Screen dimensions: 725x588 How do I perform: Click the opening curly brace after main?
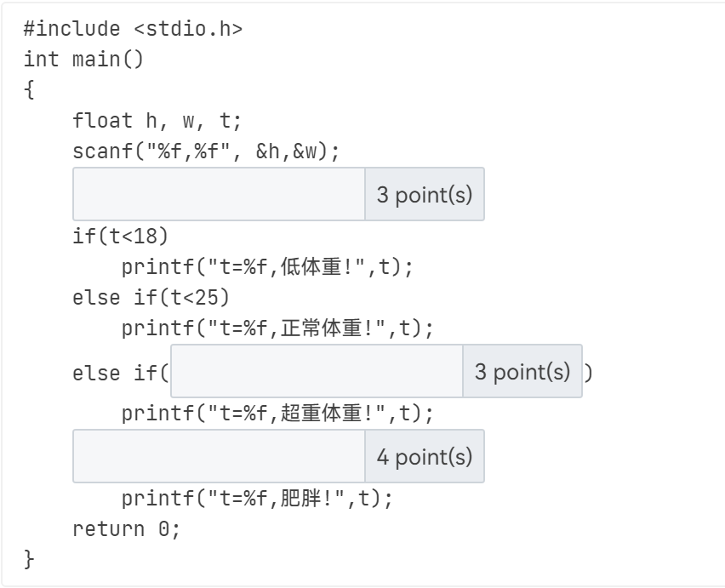30,90
